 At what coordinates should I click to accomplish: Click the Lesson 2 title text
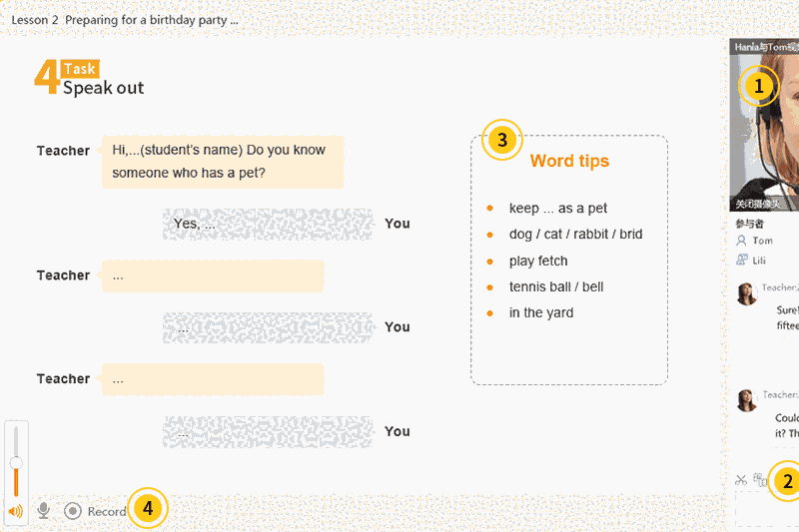125,20
